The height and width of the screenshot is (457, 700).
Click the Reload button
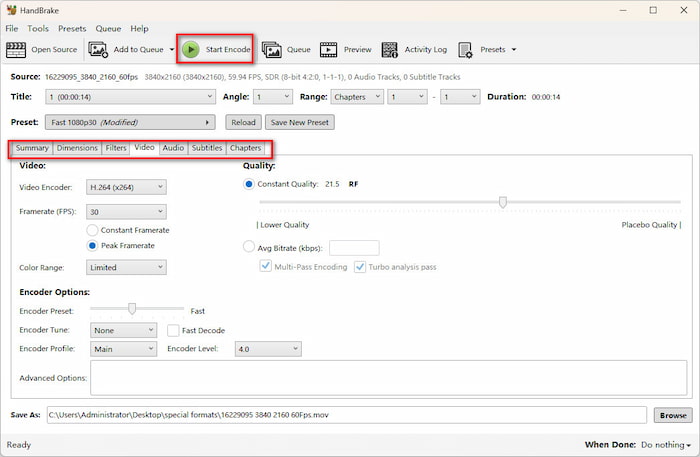point(243,122)
